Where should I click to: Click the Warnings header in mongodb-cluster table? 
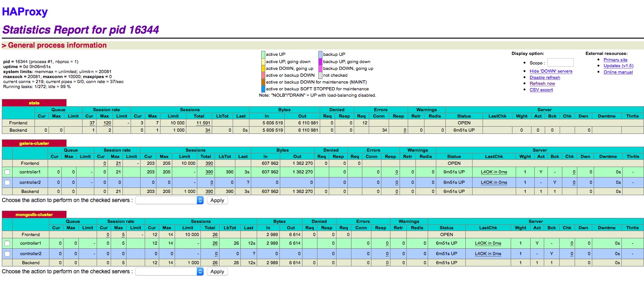[409, 222]
